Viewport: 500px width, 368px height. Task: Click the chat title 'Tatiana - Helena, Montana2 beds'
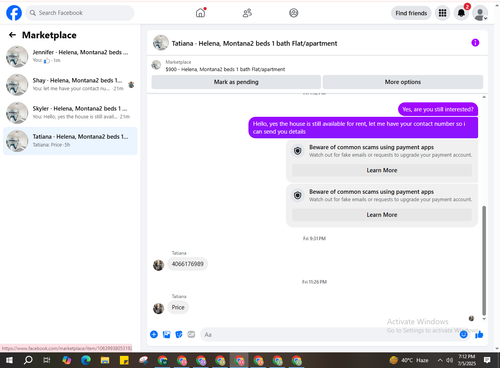(254, 43)
